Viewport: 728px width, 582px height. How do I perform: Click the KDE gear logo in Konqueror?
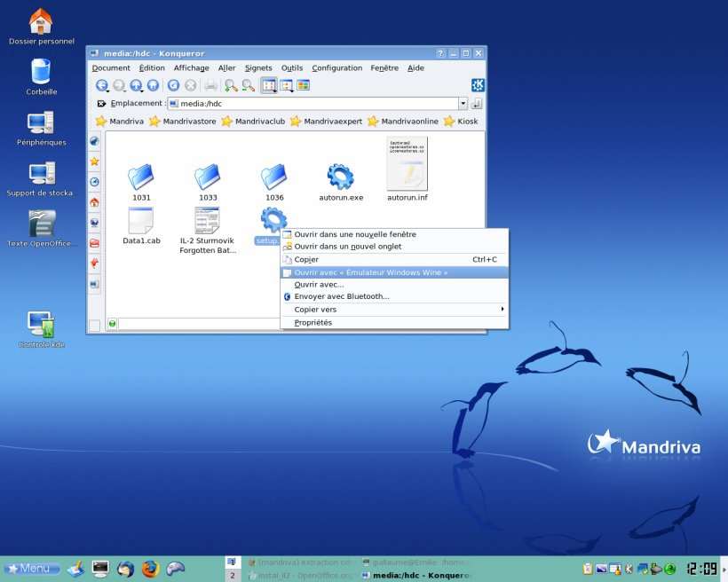point(478,85)
